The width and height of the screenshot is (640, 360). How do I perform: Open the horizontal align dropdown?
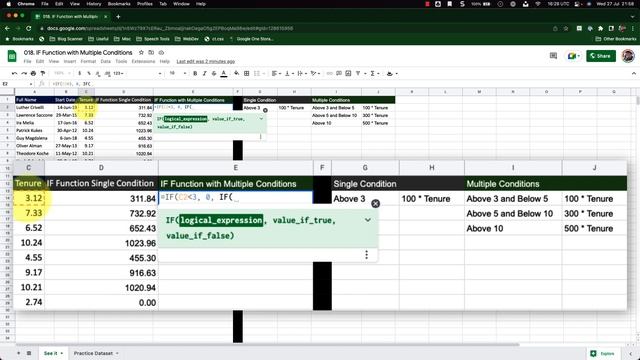276,73
